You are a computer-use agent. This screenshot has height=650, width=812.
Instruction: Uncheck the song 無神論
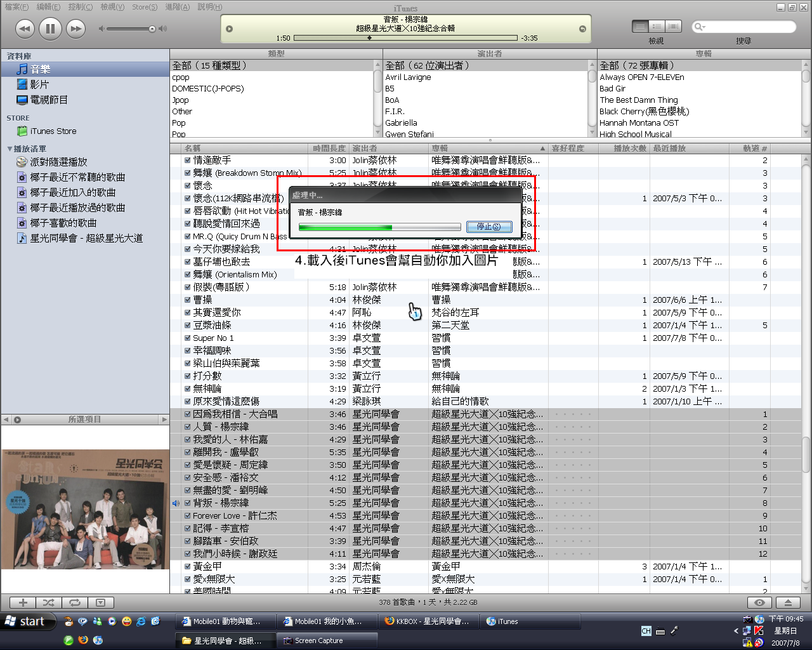tap(188, 389)
